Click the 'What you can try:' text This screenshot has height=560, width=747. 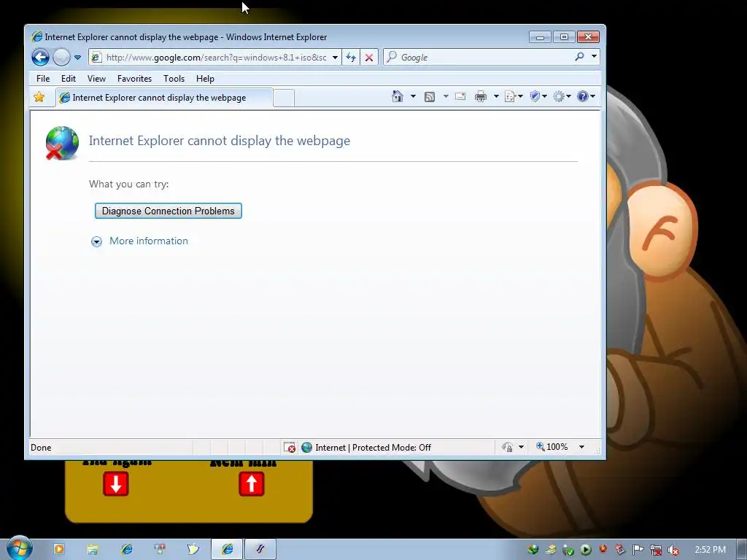(129, 184)
